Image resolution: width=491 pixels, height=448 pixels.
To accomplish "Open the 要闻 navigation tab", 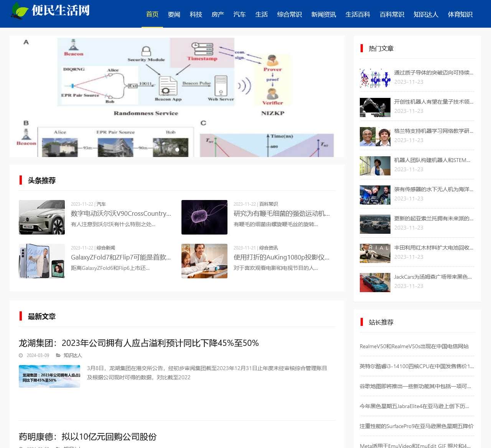I will click(x=174, y=14).
